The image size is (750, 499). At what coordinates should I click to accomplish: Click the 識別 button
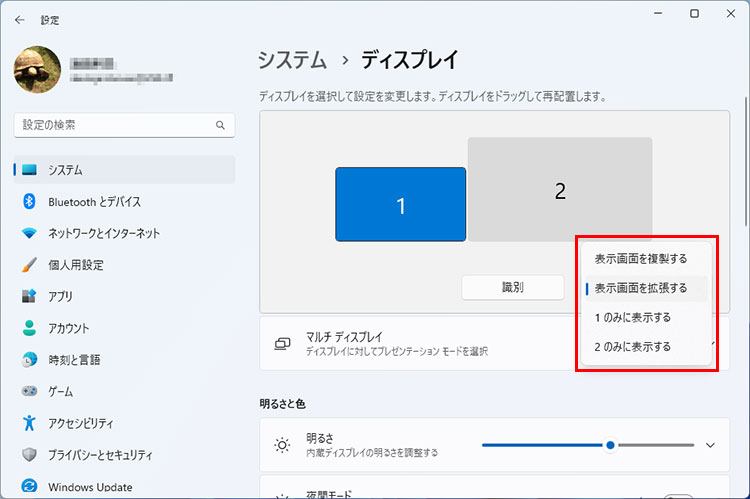tap(512, 287)
